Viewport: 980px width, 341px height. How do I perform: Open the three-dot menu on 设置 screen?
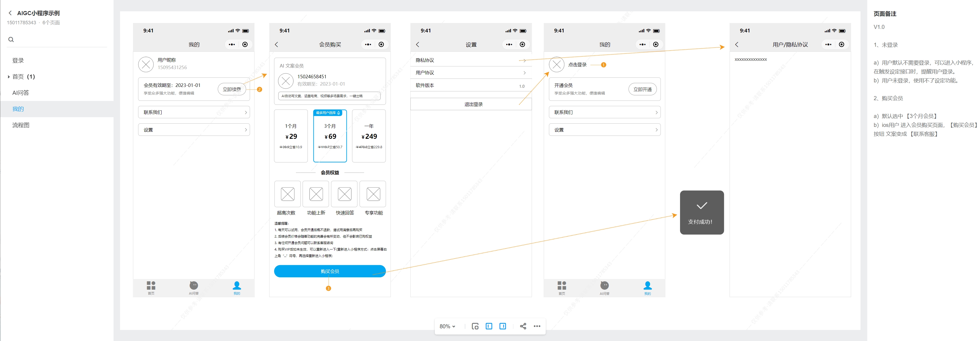point(509,45)
